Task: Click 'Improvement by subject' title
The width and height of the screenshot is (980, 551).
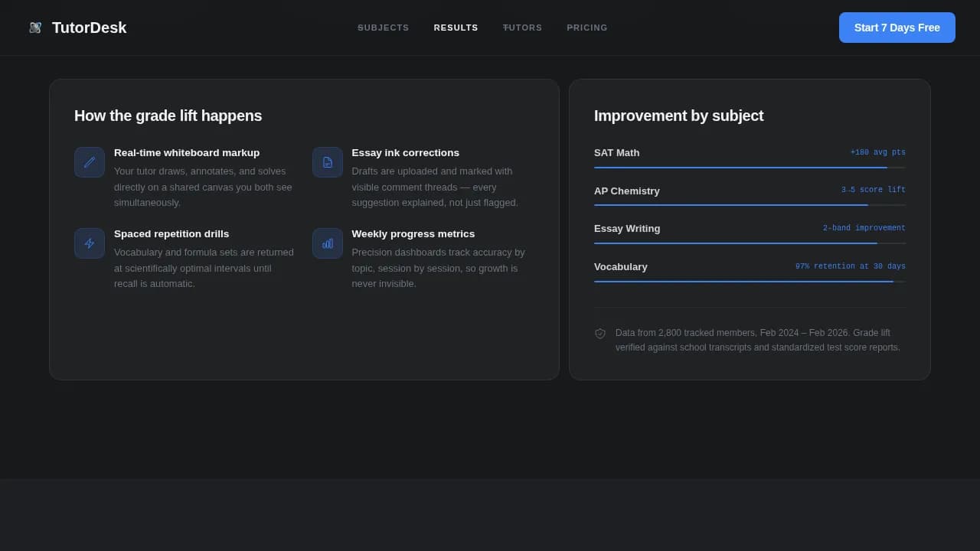Action: pyautogui.click(x=679, y=116)
